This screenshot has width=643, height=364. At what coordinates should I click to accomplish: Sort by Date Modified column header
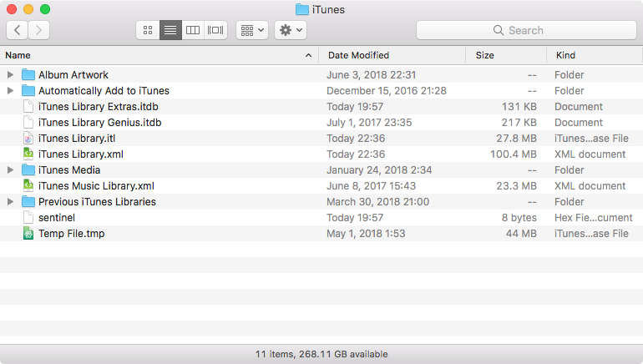392,55
